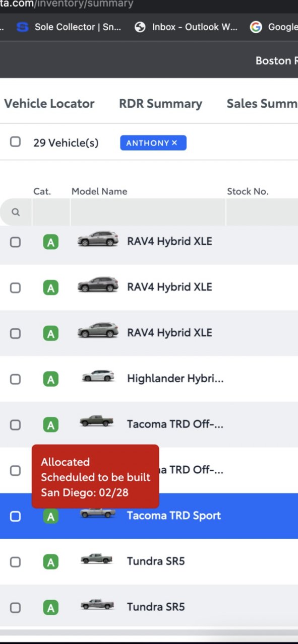298x644 pixels.
Task: Click category A badge on Tacoma TRD Sport row
Action: pos(50,516)
